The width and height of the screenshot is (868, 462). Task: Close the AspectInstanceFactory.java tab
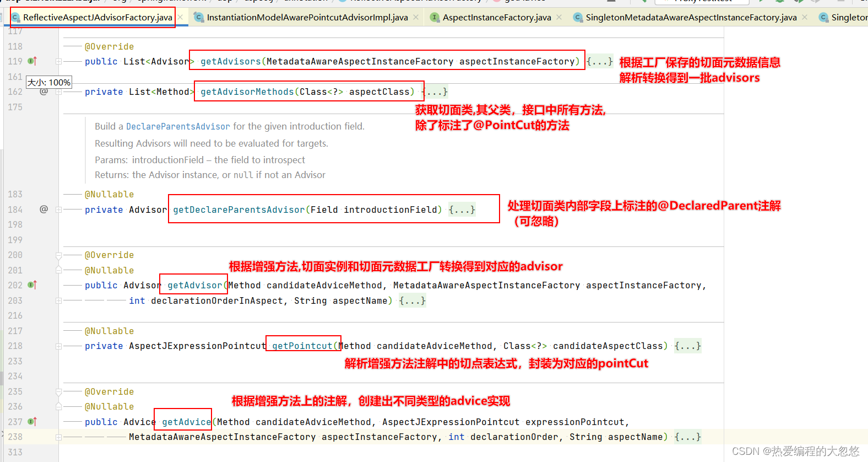(559, 18)
